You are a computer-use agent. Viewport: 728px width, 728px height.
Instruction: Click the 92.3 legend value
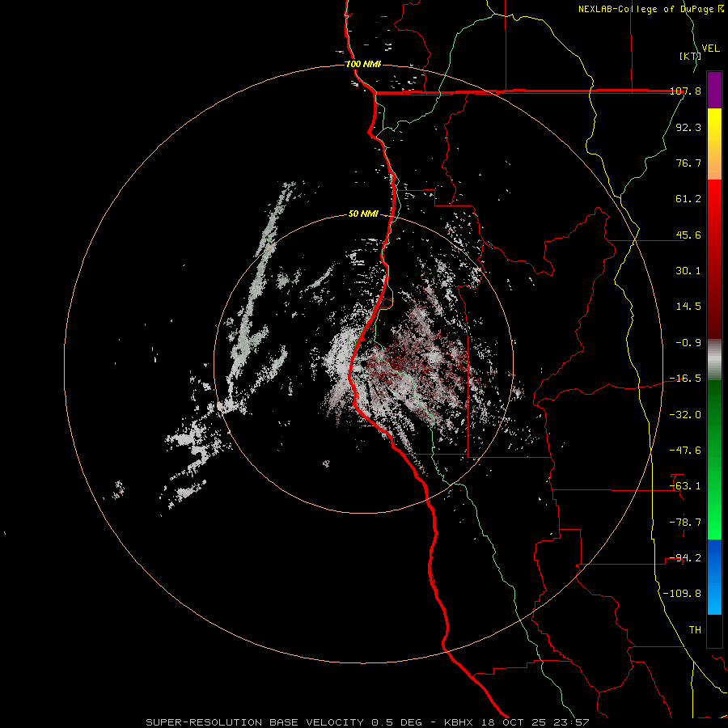[x=688, y=127]
